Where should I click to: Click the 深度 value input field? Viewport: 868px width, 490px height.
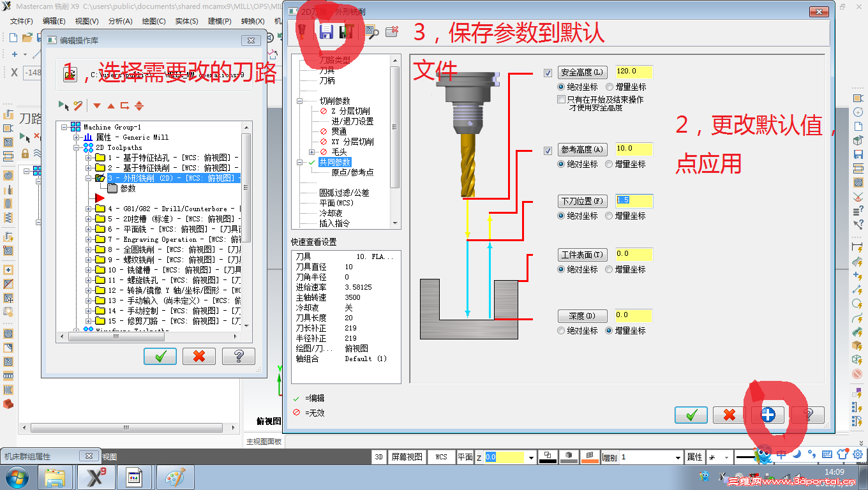tap(634, 316)
